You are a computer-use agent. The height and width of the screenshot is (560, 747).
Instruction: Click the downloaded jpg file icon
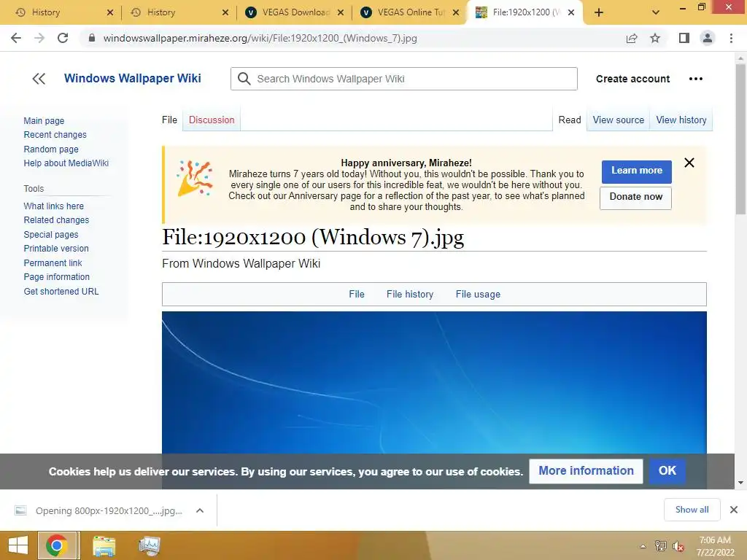coord(20,510)
